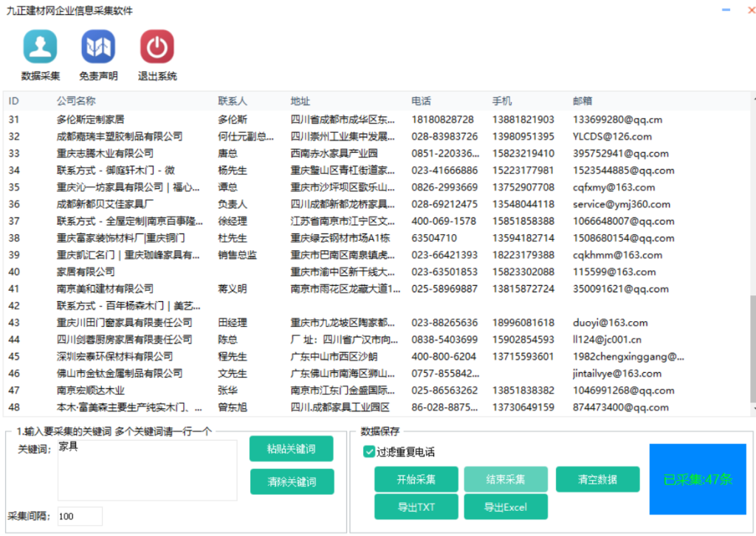Click the table's vertical scrollbar thumb
This screenshot has width=756, height=536.
click(x=752, y=347)
